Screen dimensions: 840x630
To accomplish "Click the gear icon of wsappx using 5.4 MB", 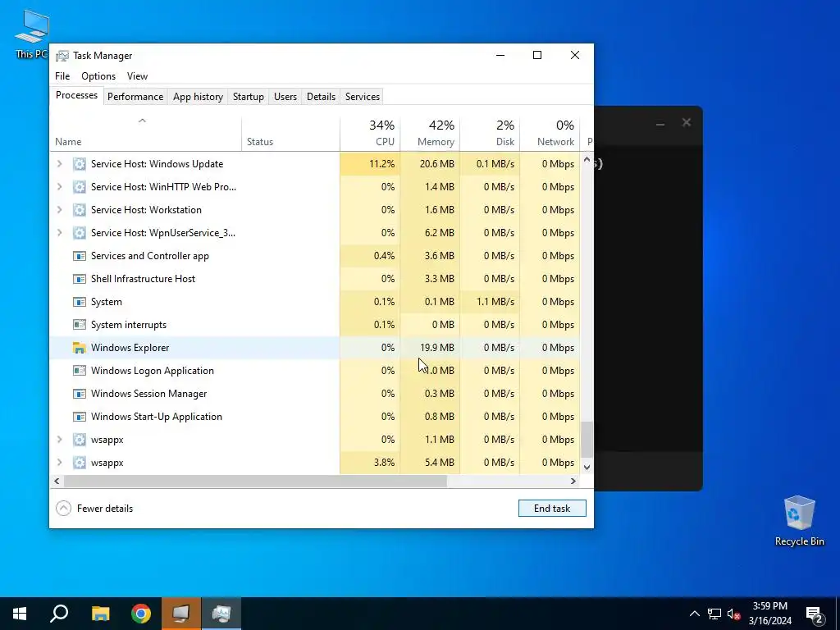I will [80, 463].
